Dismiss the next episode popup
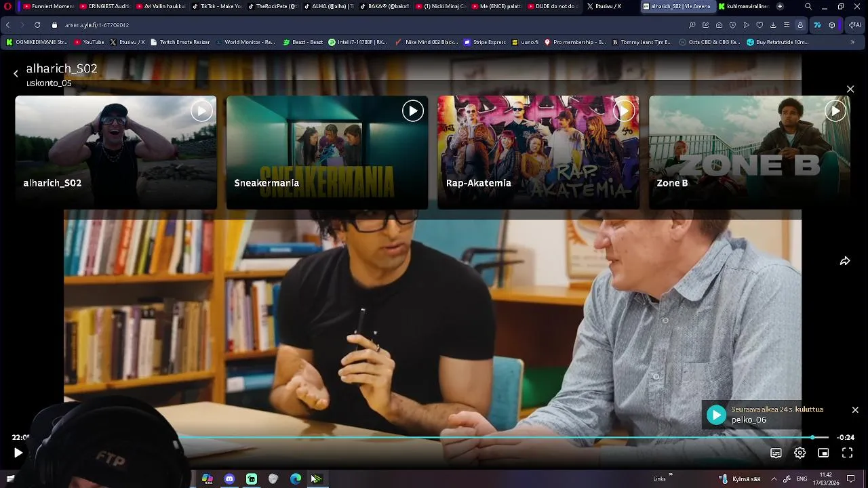Viewport: 868px width, 488px height. (855, 410)
